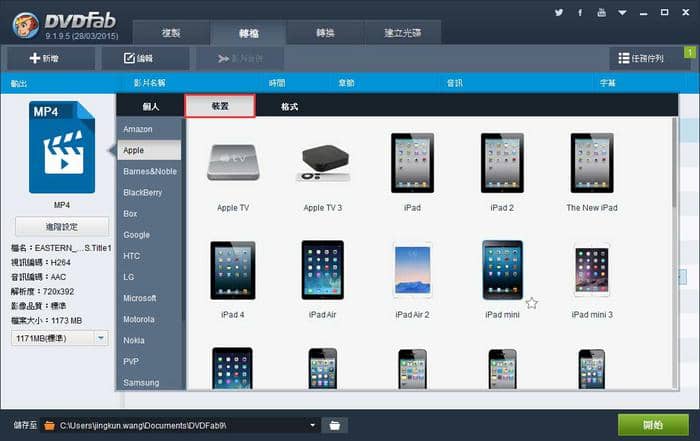This screenshot has height=441, width=700.
Task: Select Apple in the brand list
Action: [x=149, y=150]
